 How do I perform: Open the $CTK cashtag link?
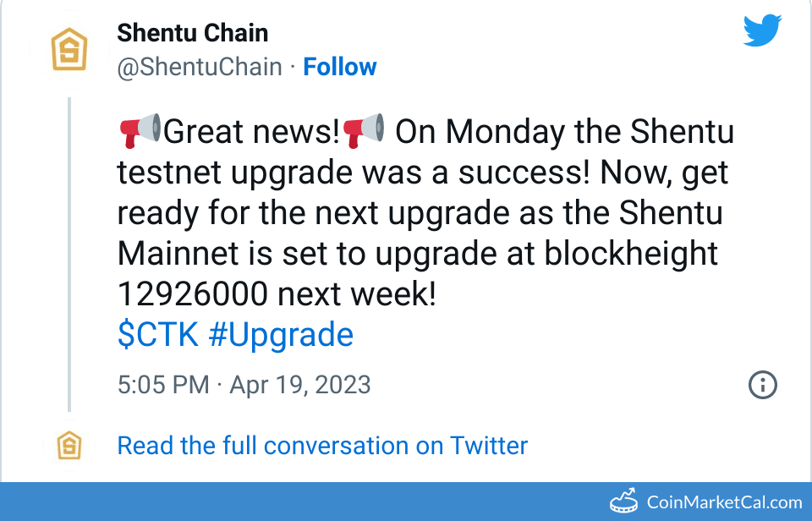[158, 335]
